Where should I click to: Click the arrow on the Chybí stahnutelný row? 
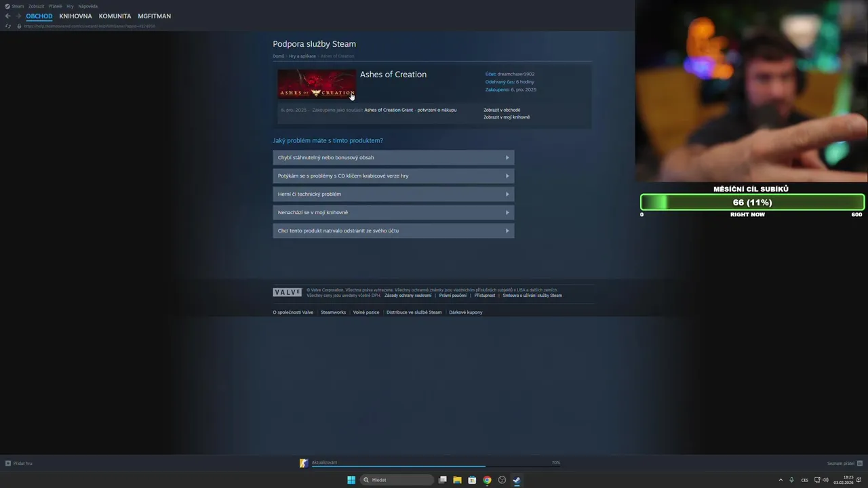507,157
